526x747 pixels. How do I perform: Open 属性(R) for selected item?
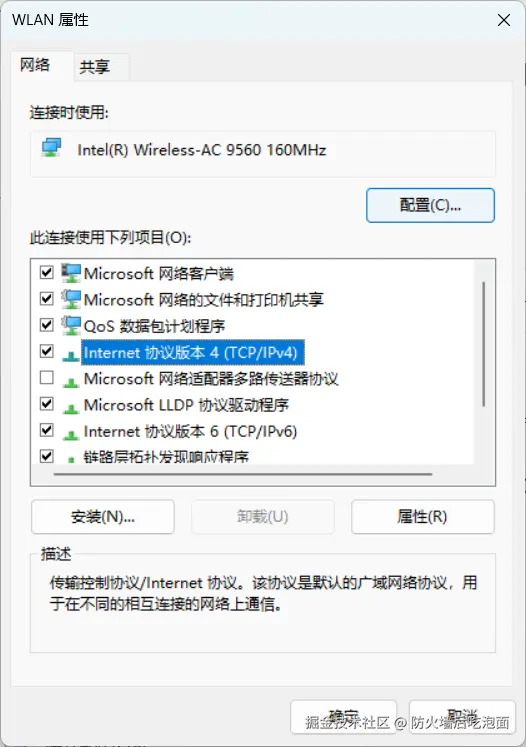(x=423, y=516)
